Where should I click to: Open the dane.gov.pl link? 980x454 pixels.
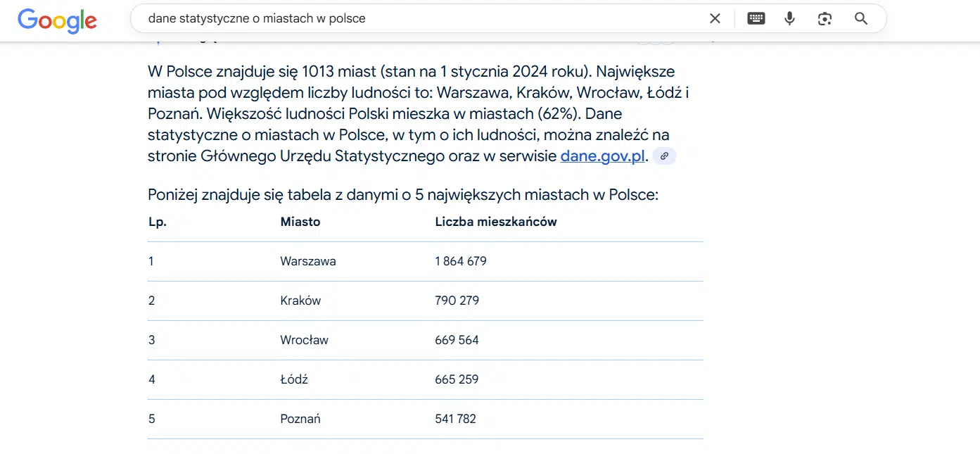[x=602, y=156]
